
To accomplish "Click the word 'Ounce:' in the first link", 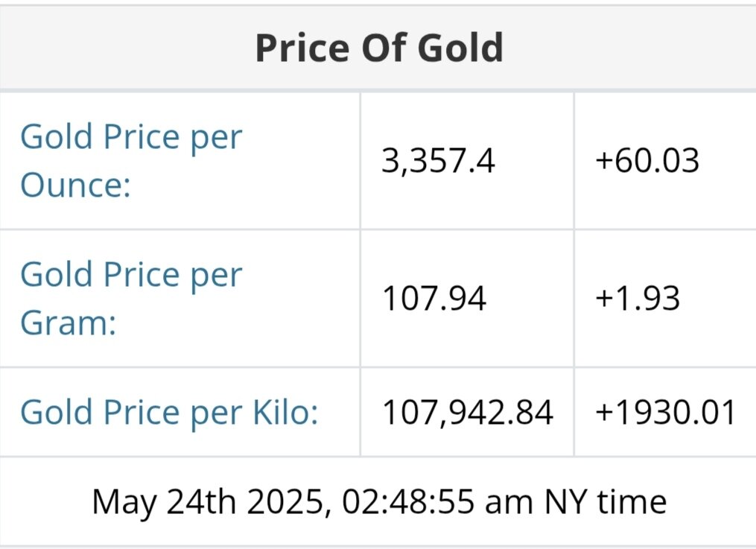I will [74, 184].
